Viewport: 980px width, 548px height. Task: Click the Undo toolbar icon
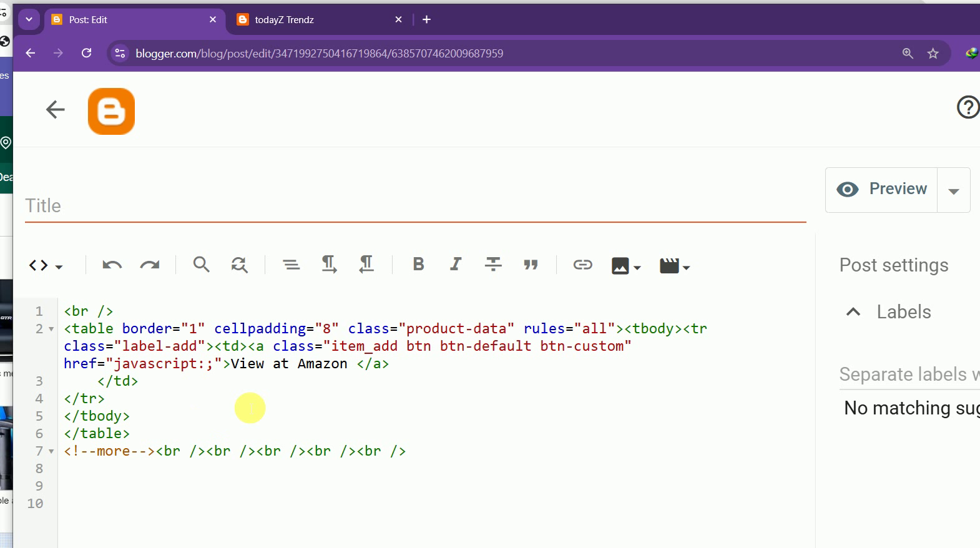[x=112, y=265]
